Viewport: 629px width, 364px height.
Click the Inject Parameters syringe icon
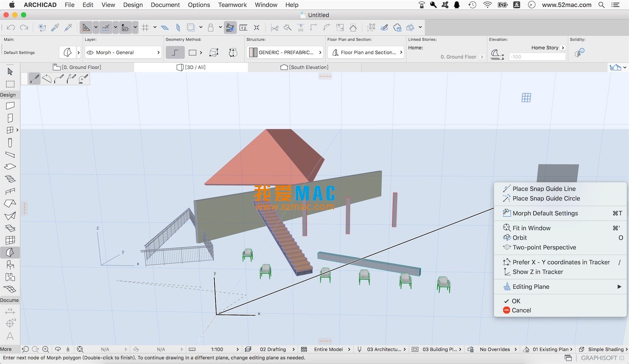pos(68,27)
